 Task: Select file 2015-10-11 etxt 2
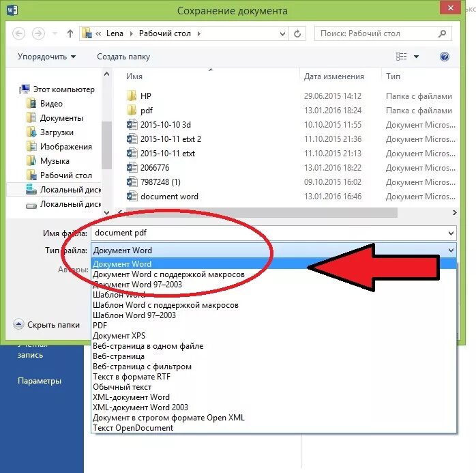[x=164, y=139]
